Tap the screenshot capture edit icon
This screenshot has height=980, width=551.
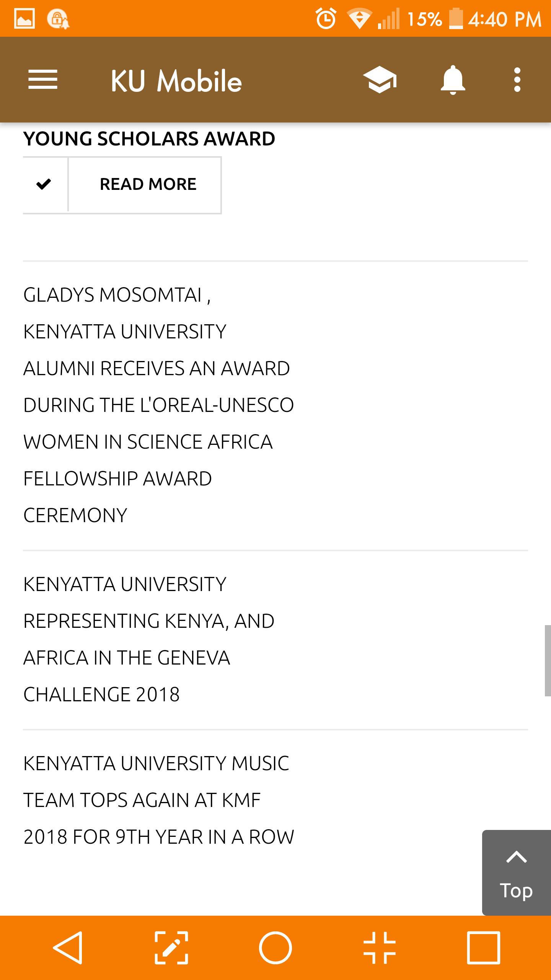point(171,948)
